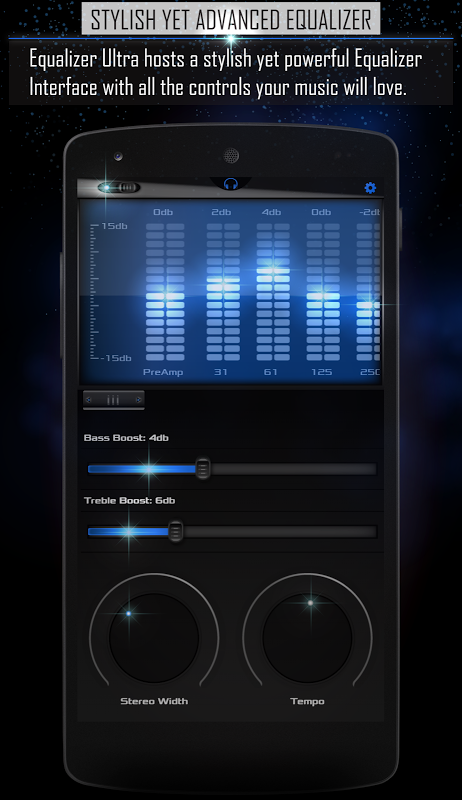462x800 pixels.
Task: Click right arrow on band scroller
Action: (138, 400)
